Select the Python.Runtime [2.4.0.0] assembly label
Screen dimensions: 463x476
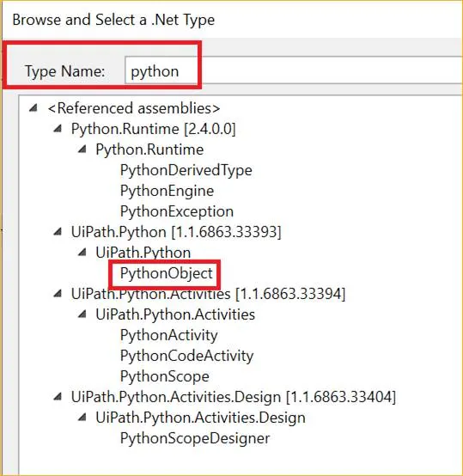(153, 129)
